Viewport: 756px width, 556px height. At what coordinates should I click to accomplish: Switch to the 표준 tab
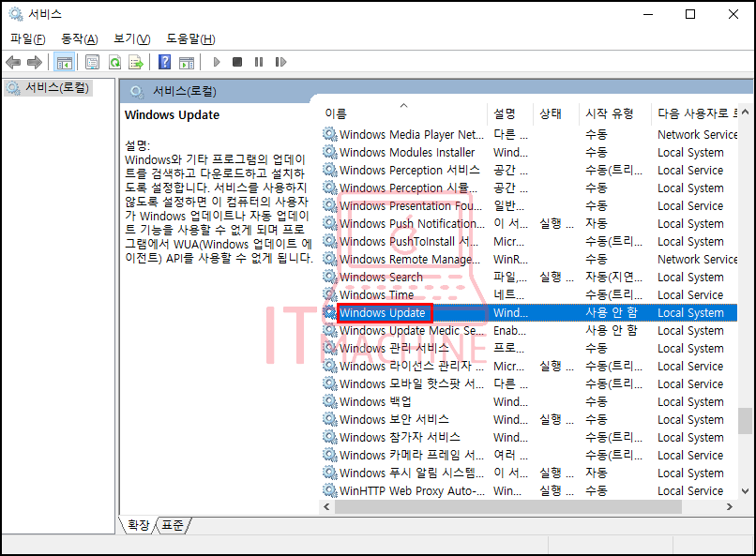coord(173,525)
